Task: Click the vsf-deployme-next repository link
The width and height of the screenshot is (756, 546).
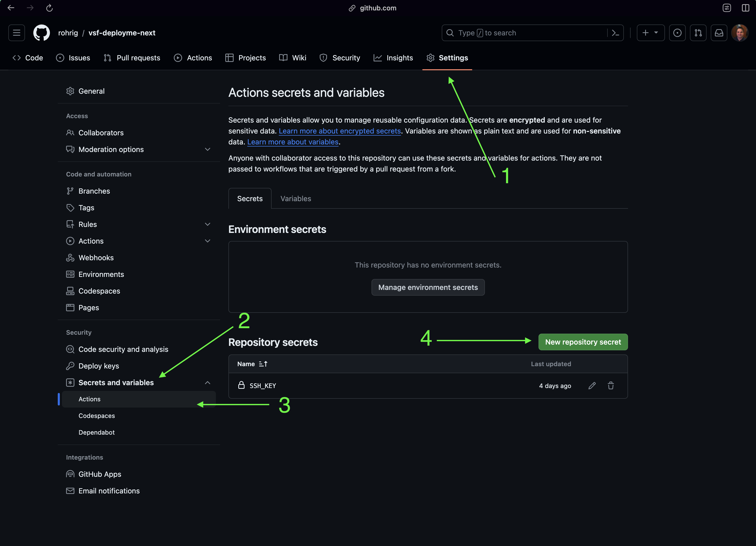Action: [x=122, y=33]
